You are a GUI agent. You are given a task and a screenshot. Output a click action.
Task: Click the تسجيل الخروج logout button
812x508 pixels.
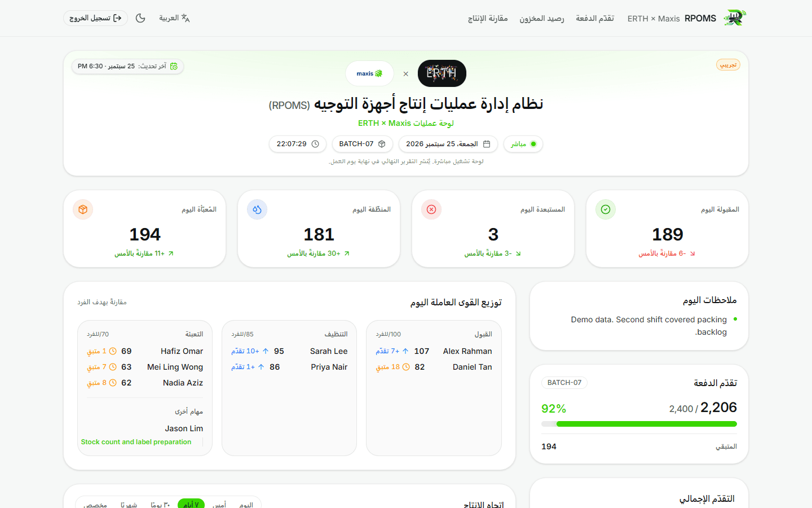tap(95, 18)
